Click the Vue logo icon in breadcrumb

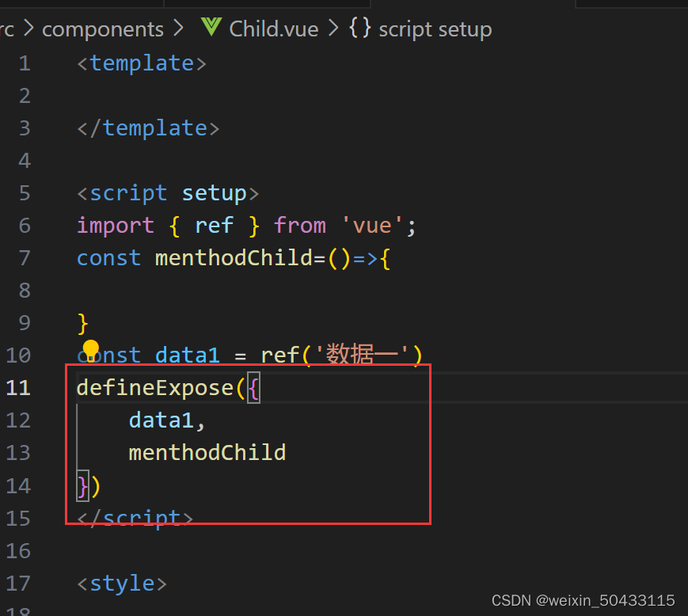point(211,27)
